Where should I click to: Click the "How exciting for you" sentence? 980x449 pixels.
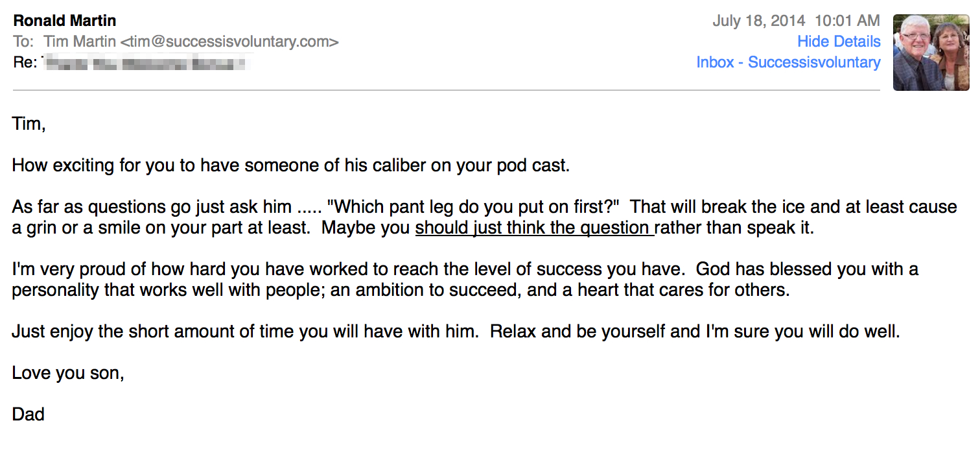pyautogui.click(x=290, y=165)
